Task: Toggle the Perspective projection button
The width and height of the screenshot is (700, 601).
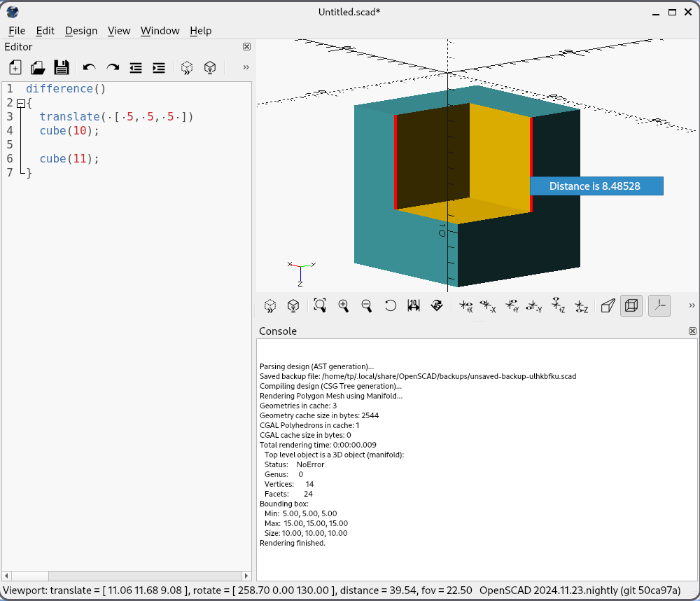Action: point(608,305)
